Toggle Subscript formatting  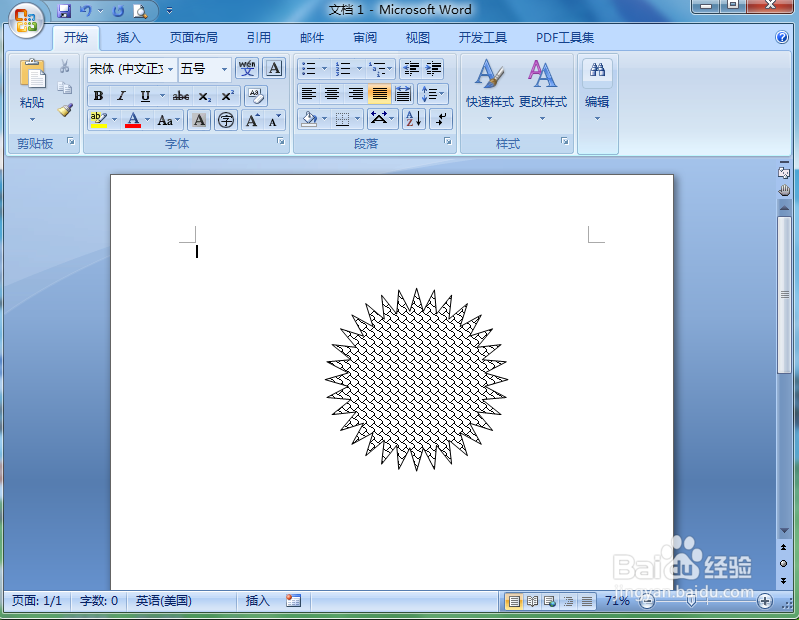click(204, 95)
